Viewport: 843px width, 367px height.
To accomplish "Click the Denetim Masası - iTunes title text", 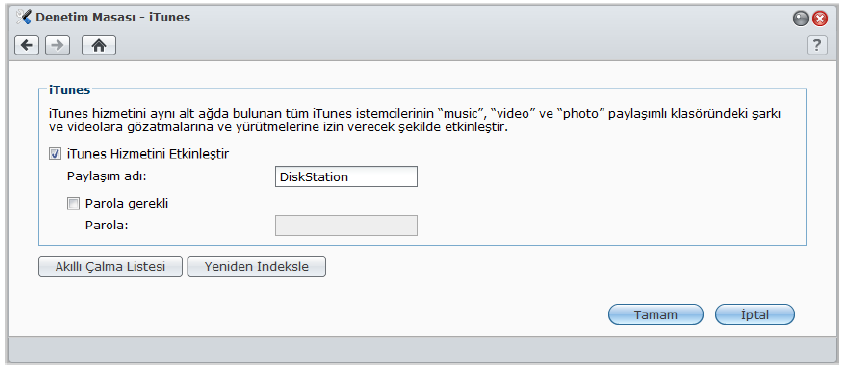I will (x=112, y=17).
